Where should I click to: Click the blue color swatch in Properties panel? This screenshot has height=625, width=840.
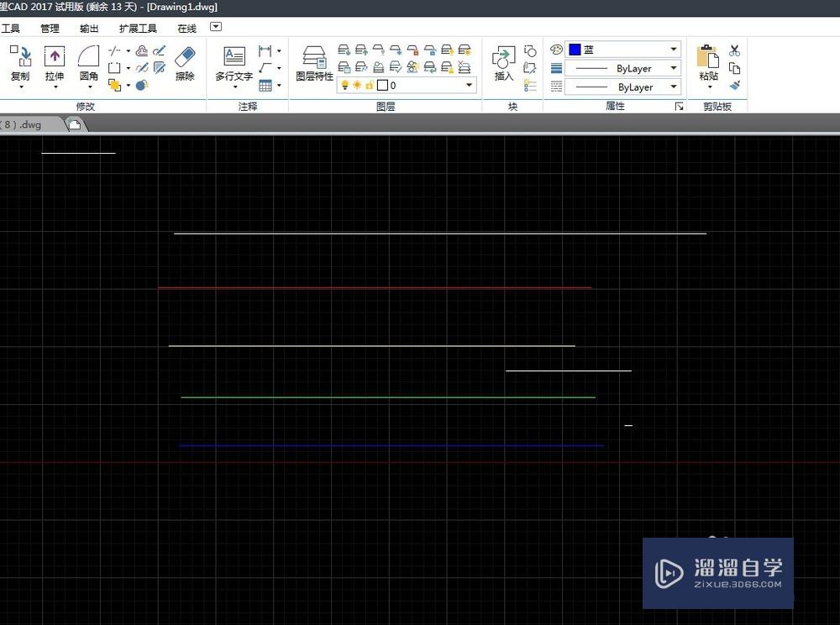point(576,49)
